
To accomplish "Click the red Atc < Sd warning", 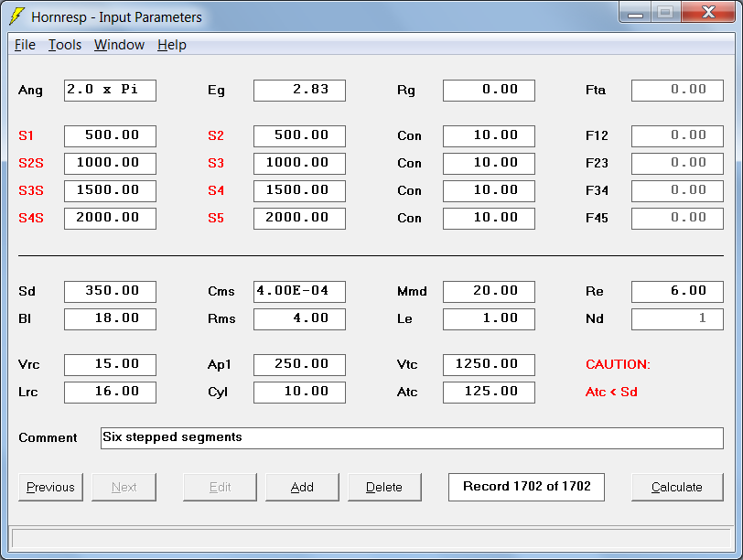I will [611, 392].
